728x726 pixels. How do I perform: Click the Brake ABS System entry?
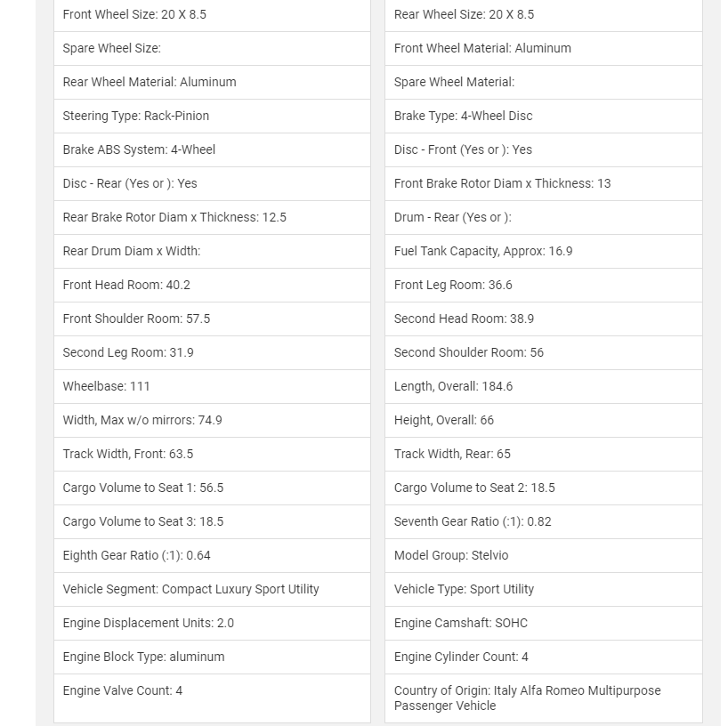pyautogui.click(x=139, y=149)
